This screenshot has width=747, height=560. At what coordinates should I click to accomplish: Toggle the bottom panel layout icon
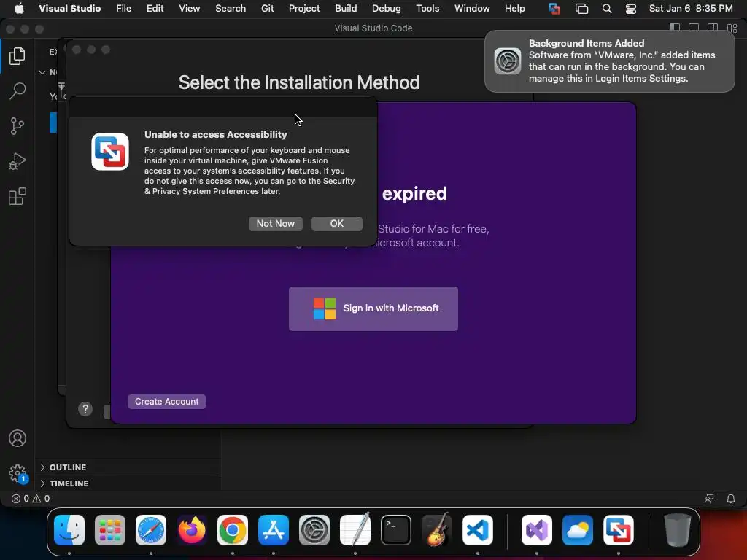[694, 28]
